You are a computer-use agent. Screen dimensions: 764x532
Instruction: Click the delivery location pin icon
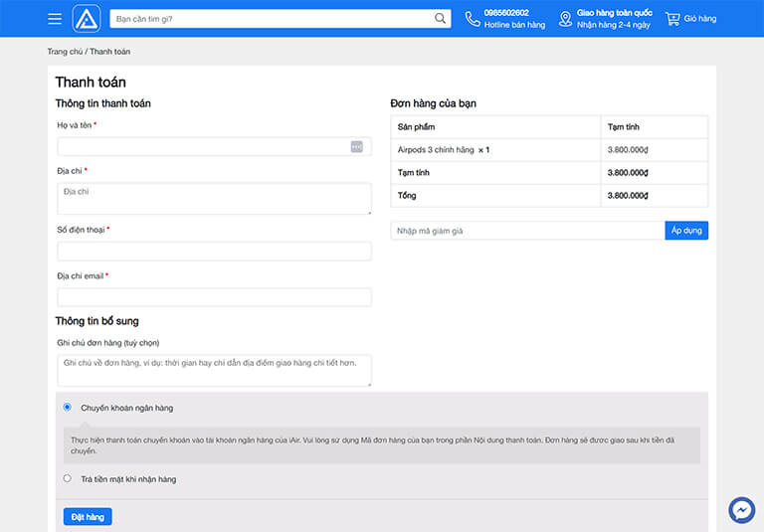(565, 19)
